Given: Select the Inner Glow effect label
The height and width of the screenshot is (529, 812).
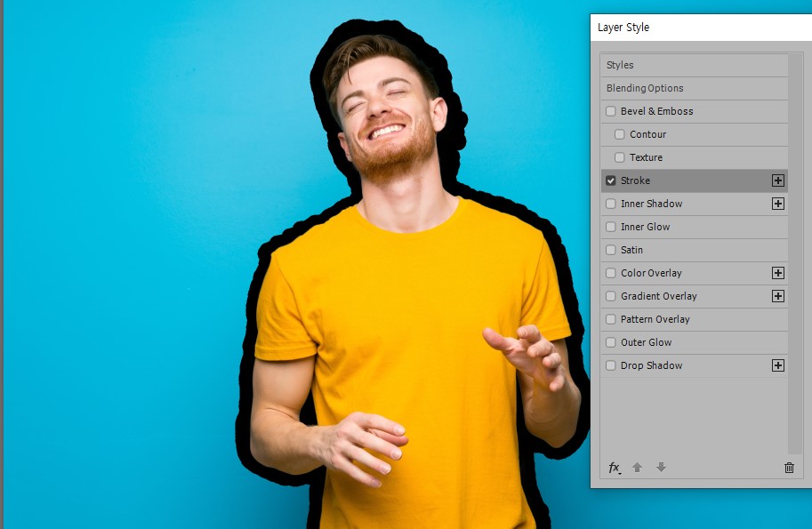Looking at the screenshot, I should [x=646, y=227].
